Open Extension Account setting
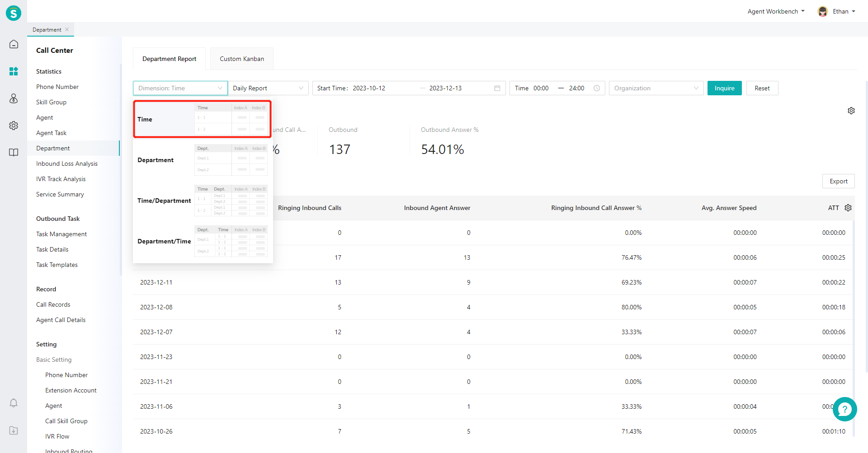Image resolution: width=868 pixels, height=453 pixels. (x=71, y=390)
